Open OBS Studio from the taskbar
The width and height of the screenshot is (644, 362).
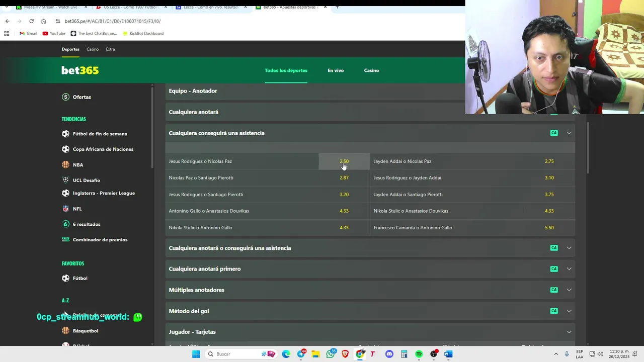(x=434, y=354)
